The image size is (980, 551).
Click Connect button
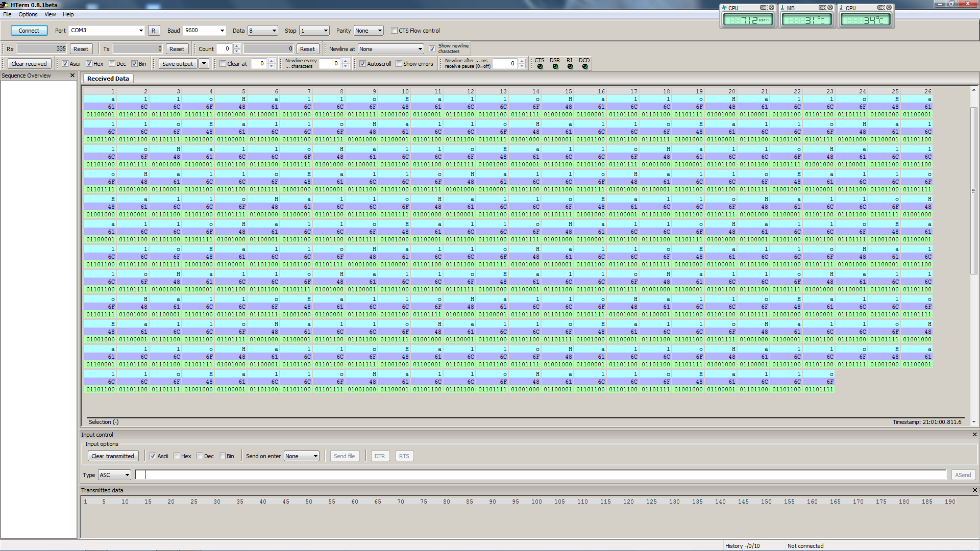click(29, 31)
